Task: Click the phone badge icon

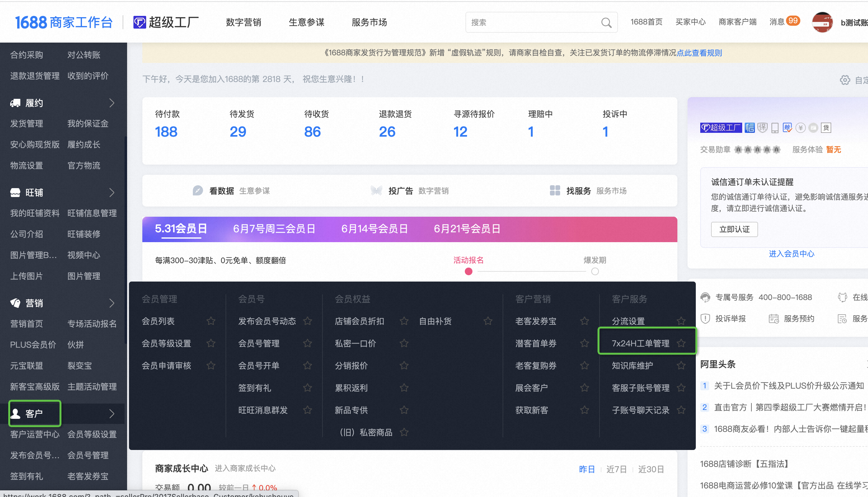Action: [x=775, y=128]
